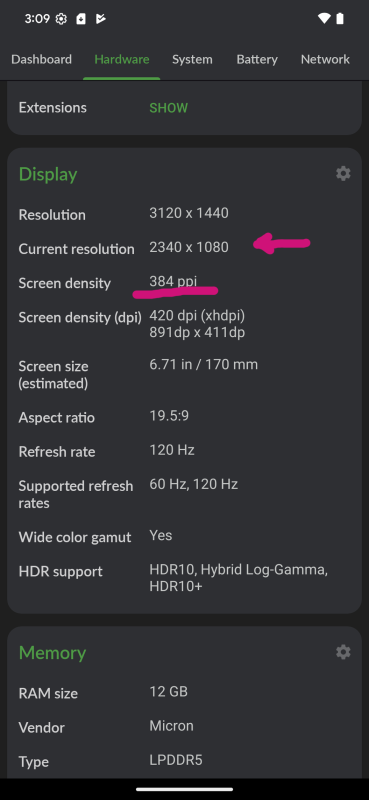Tap the RAM size 12 GB row
The height and width of the screenshot is (800, 369).
(x=184, y=692)
